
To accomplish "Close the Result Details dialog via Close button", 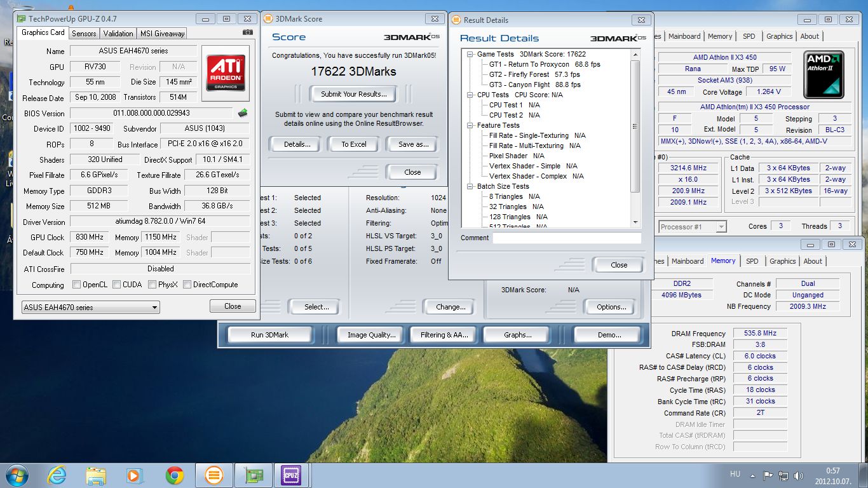I will tap(618, 265).
